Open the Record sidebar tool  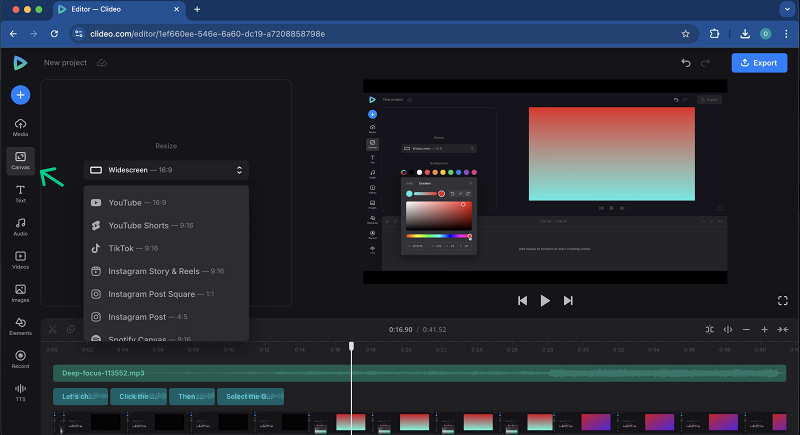tap(20, 360)
